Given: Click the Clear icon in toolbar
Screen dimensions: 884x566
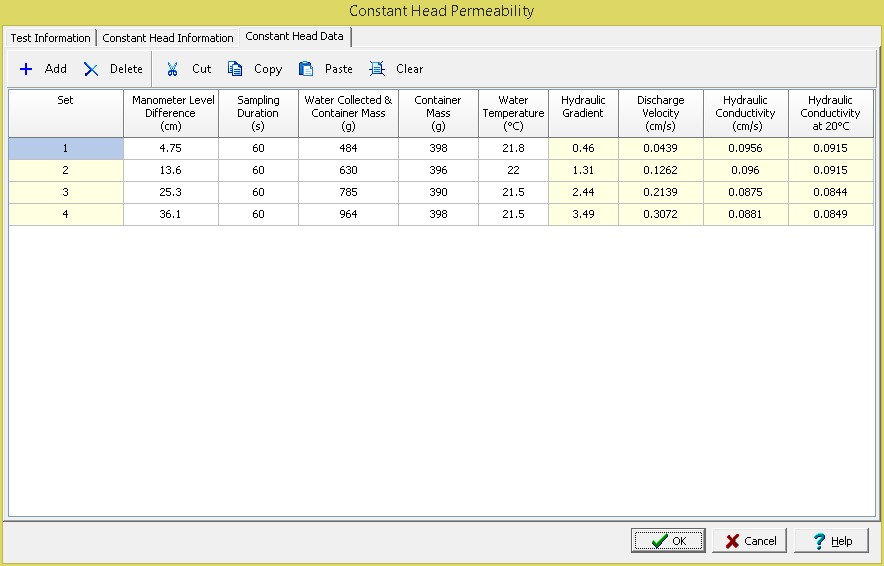Looking at the screenshot, I should pyautogui.click(x=377, y=69).
